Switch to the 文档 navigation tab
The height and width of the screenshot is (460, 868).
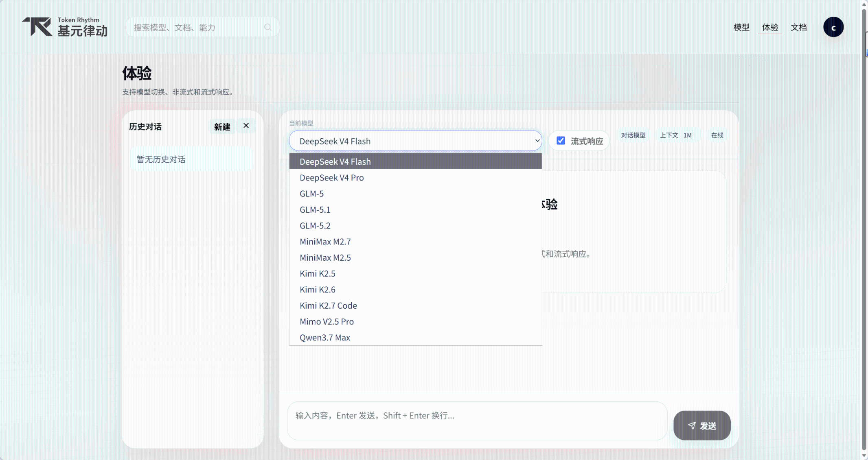pyautogui.click(x=798, y=27)
